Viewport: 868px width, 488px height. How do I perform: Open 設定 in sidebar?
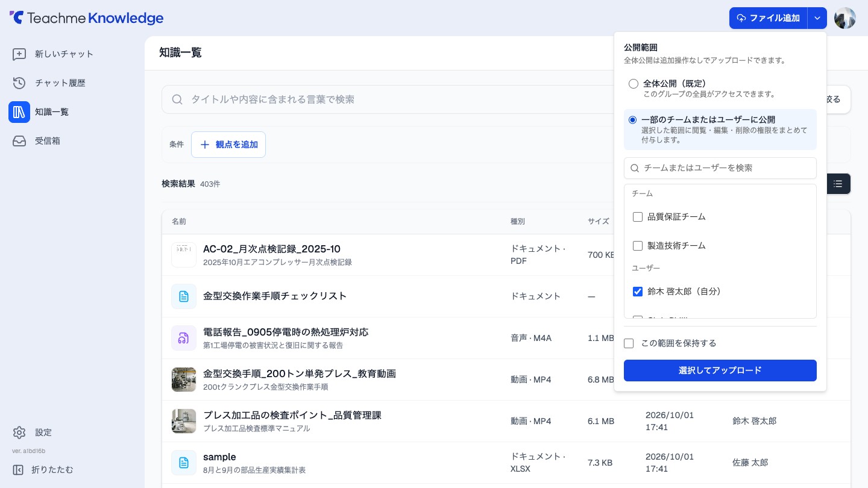[72, 433]
